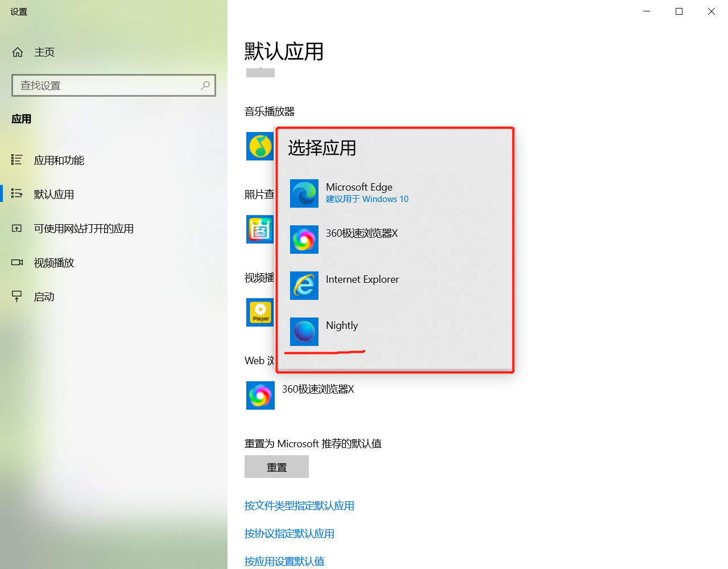Open 启动 startup settings
Viewport: 728px width, 569px height.
[44, 297]
